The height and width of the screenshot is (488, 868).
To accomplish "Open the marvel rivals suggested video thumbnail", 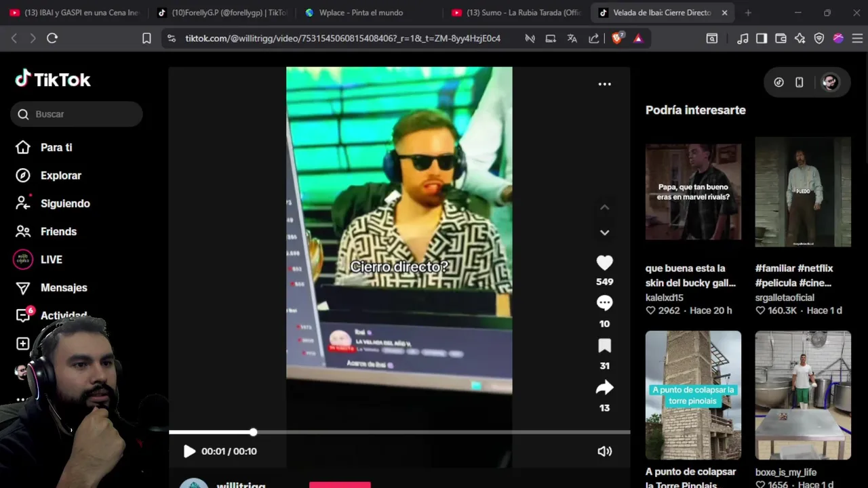I will [693, 192].
